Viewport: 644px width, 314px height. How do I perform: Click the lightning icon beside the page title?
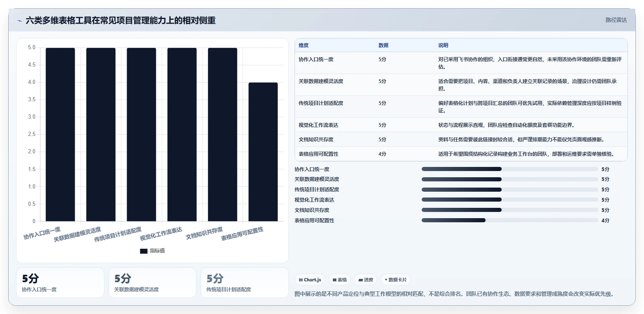19,20
